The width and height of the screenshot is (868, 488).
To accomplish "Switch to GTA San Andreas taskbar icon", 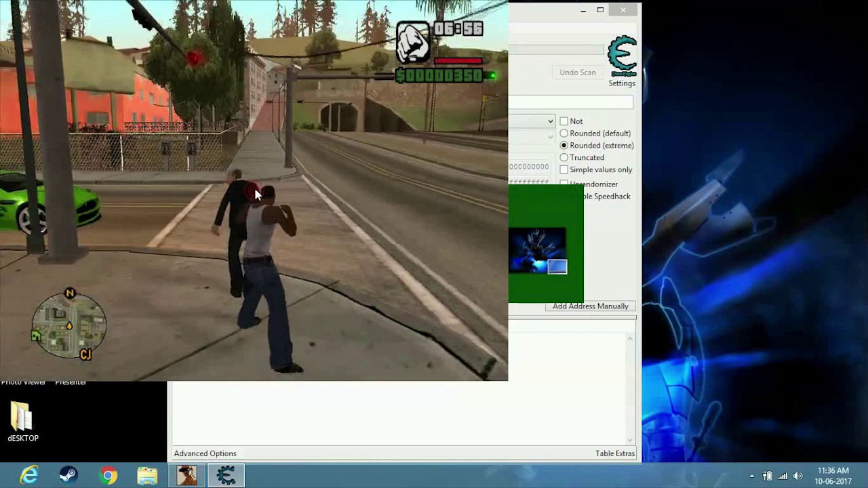I will click(x=186, y=475).
